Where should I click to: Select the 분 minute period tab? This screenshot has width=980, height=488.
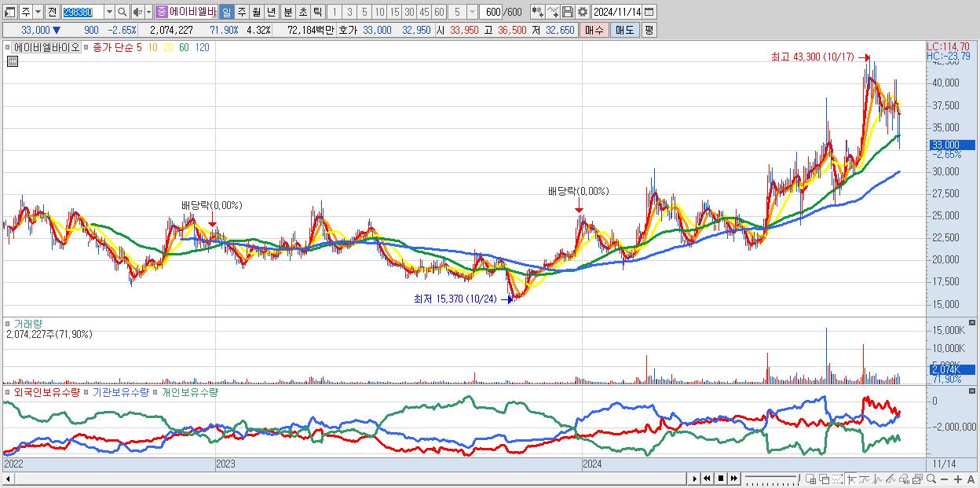coord(287,12)
